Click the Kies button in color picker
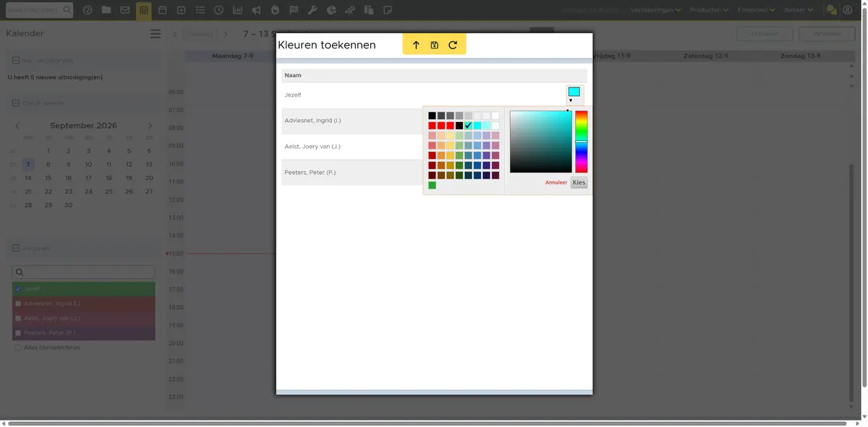 point(579,183)
